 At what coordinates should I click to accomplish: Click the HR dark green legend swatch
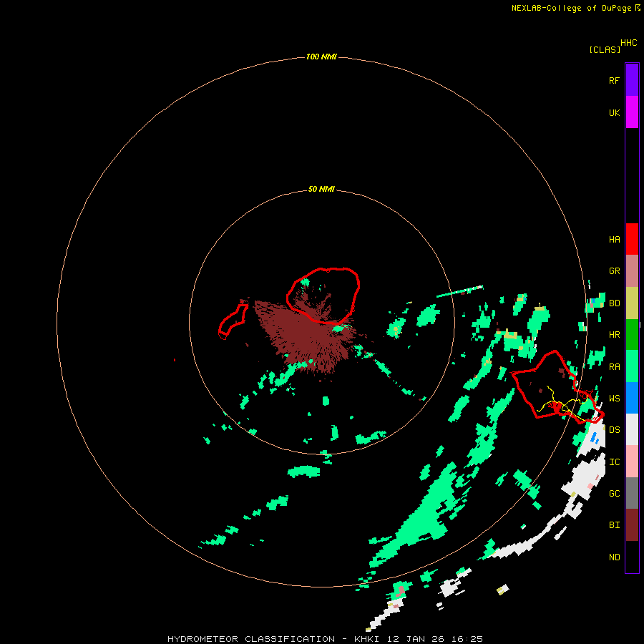pos(632,335)
